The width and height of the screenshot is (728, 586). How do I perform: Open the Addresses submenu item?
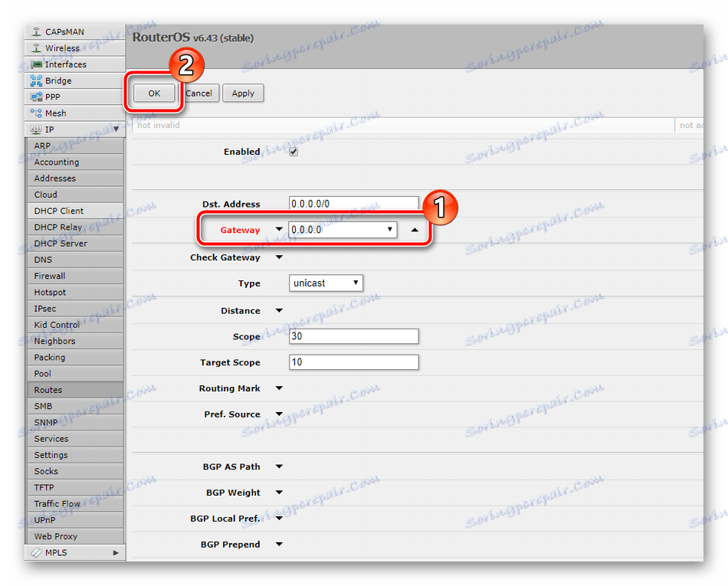click(76, 178)
